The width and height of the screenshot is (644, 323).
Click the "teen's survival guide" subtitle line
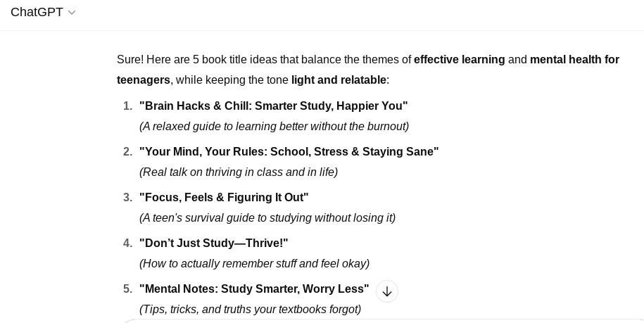[x=267, y=218]
